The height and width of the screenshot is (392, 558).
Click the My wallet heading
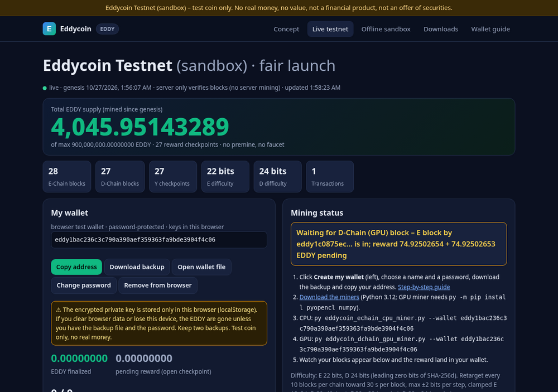pyautogui.click(x=69, y=212)
